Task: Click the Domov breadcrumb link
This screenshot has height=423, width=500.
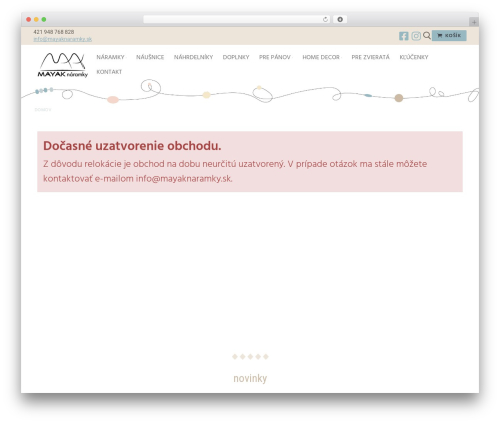Action: coord(43,110)
